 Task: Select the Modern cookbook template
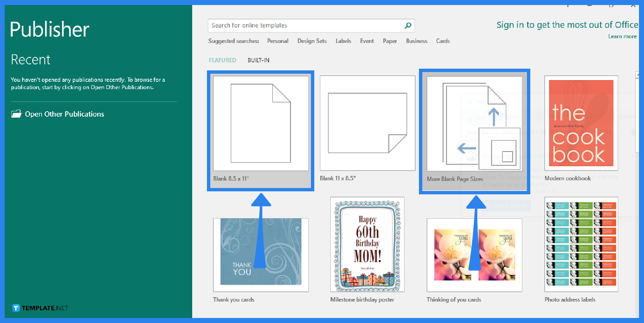[x=581, y=123]
